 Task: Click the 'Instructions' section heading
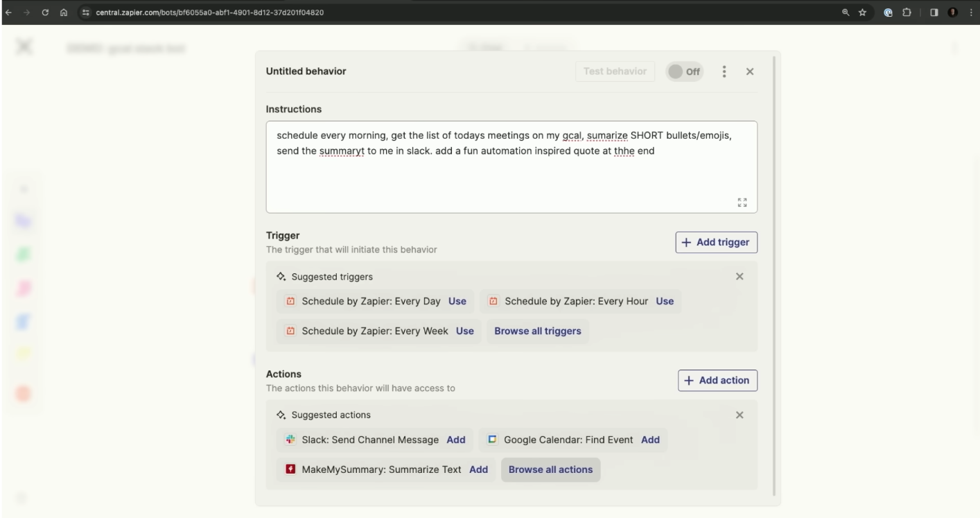coord(294,109)
